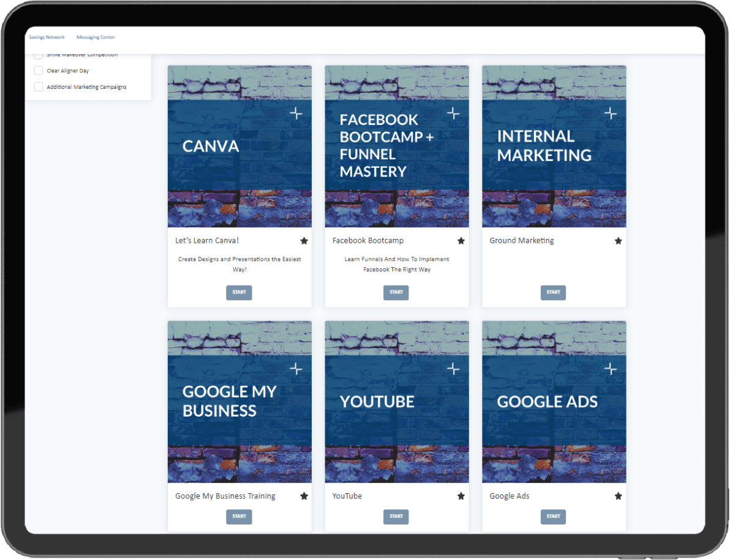
Task: Open the Savings Network menu item
Action: pos(47,37)
